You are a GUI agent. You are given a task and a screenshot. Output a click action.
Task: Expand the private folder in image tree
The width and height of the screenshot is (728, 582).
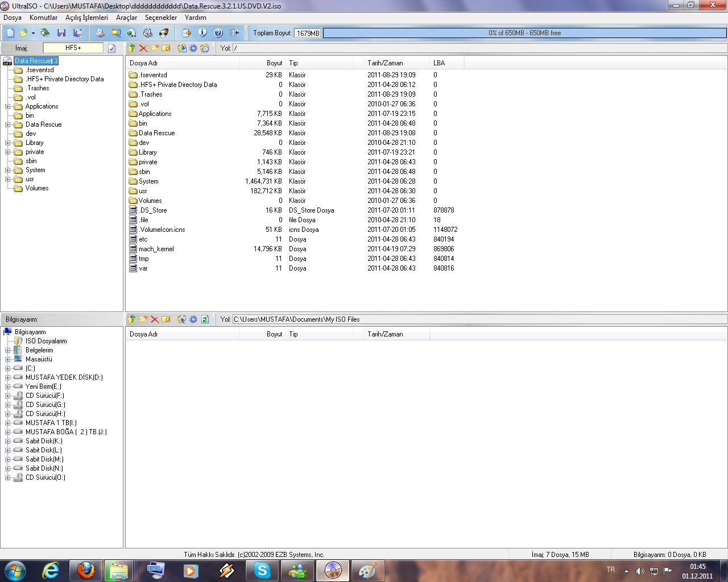coord(8,152)
